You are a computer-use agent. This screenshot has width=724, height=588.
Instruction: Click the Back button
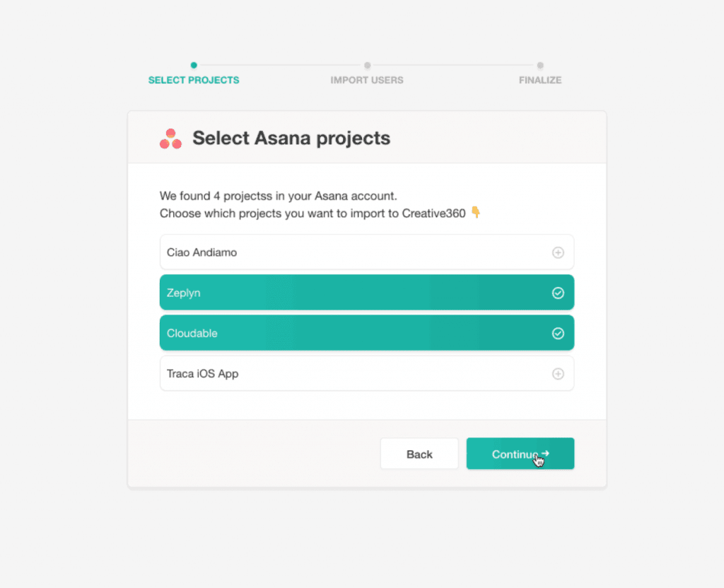click(x=419, y=454)
